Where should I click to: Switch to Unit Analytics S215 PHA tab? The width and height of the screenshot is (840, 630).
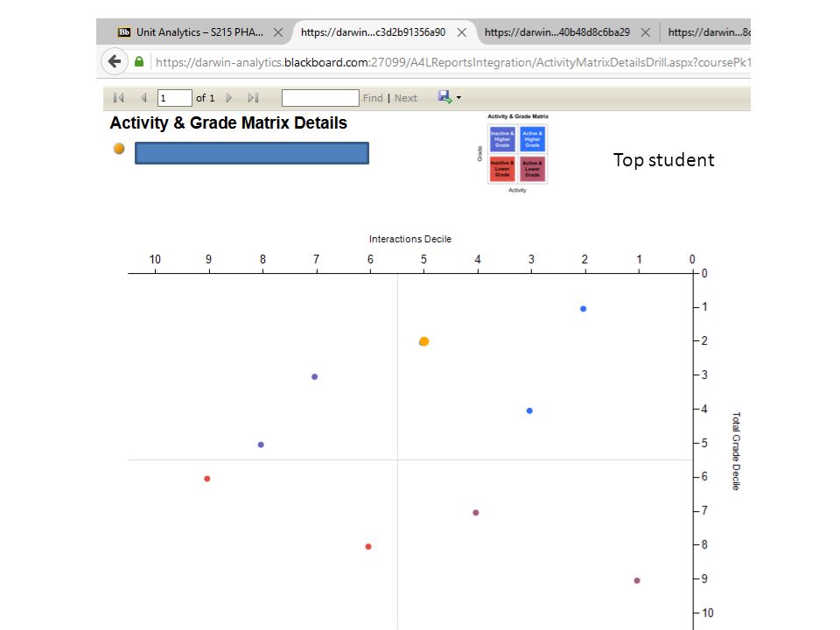[x=199, y=32]
